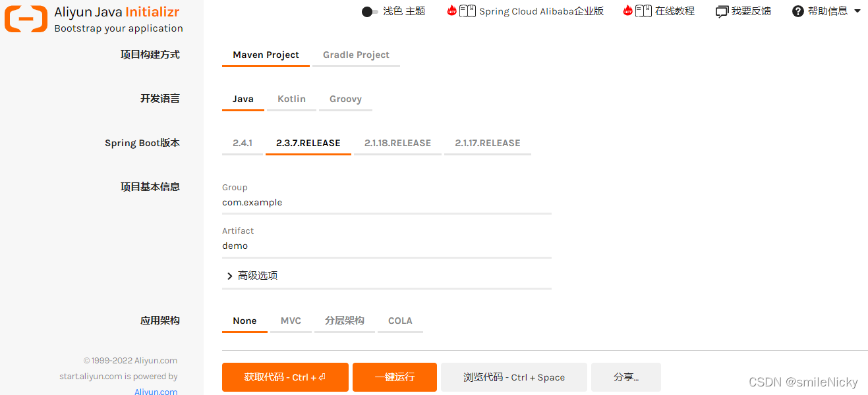Select MVC application architecture
The height and width of the screenshot is (395, 868).
pyautogui.click(x=291, y=321)
